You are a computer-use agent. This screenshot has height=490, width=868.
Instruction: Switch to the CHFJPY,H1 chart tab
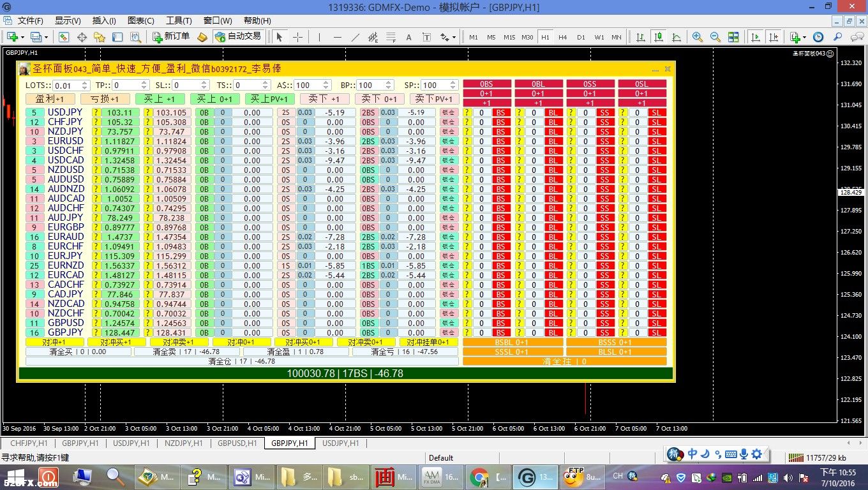point(29,443)
